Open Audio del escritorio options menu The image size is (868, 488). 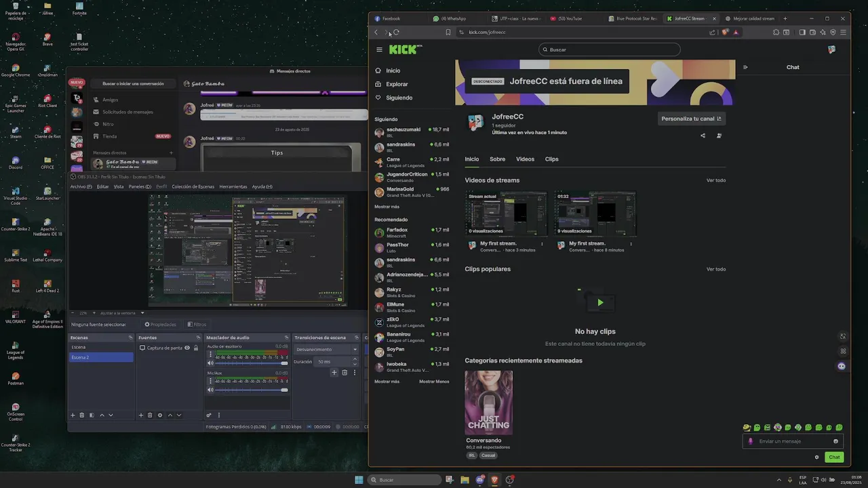(x=210, y=353)
